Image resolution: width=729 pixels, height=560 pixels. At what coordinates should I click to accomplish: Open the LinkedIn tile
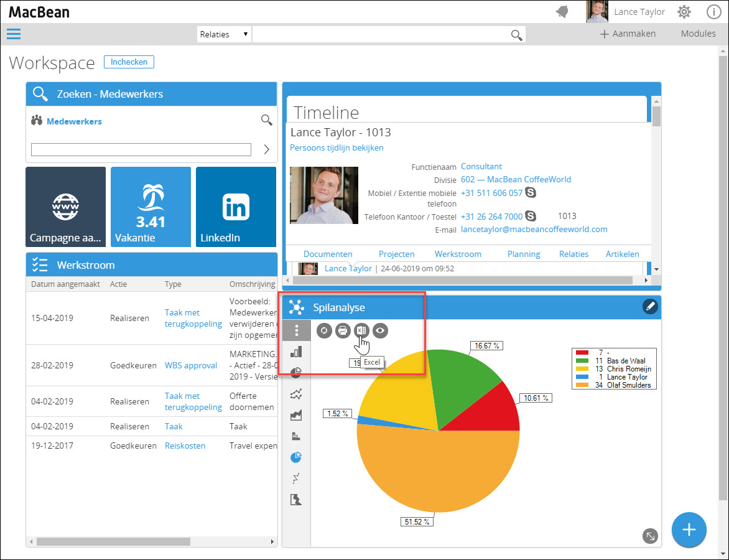(236, 207)
